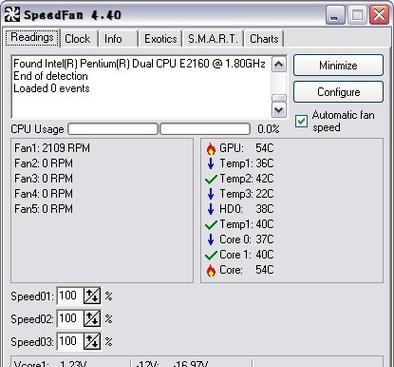Click the 'HD0: 38C' temperature text
The image size is (394, 367).
(246, 209)
